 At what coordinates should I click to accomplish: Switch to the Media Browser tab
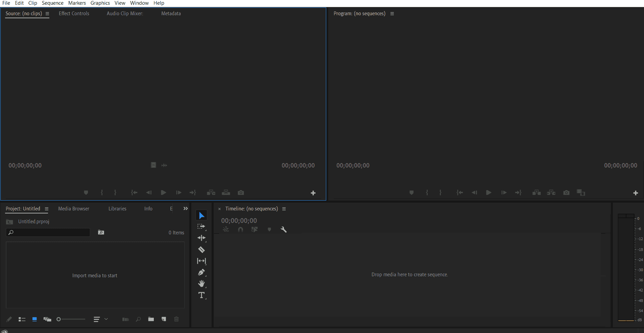pos(74,209)
